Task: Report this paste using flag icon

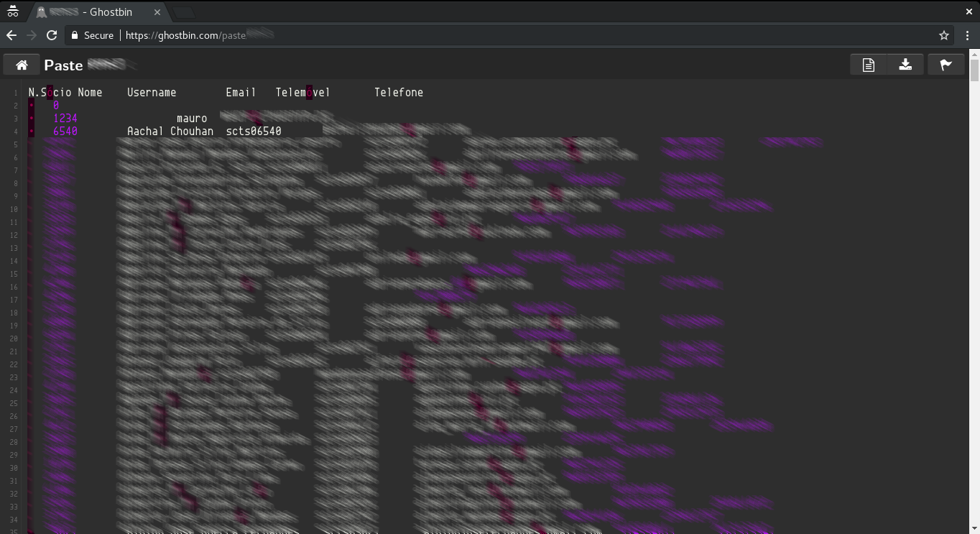Action: 946,65
